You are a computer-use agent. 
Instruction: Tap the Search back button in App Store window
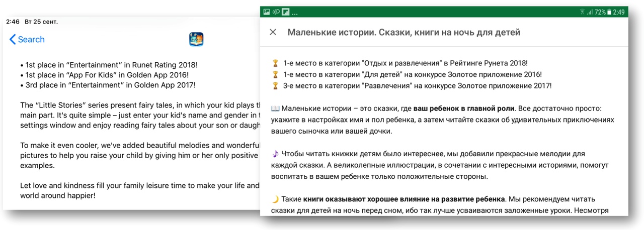(x=27, y=39)
